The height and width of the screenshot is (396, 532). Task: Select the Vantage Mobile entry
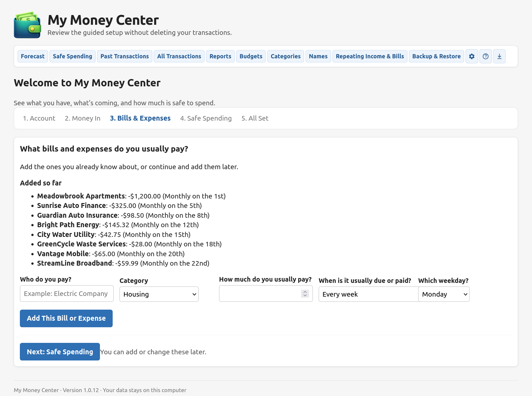point(111,254)
